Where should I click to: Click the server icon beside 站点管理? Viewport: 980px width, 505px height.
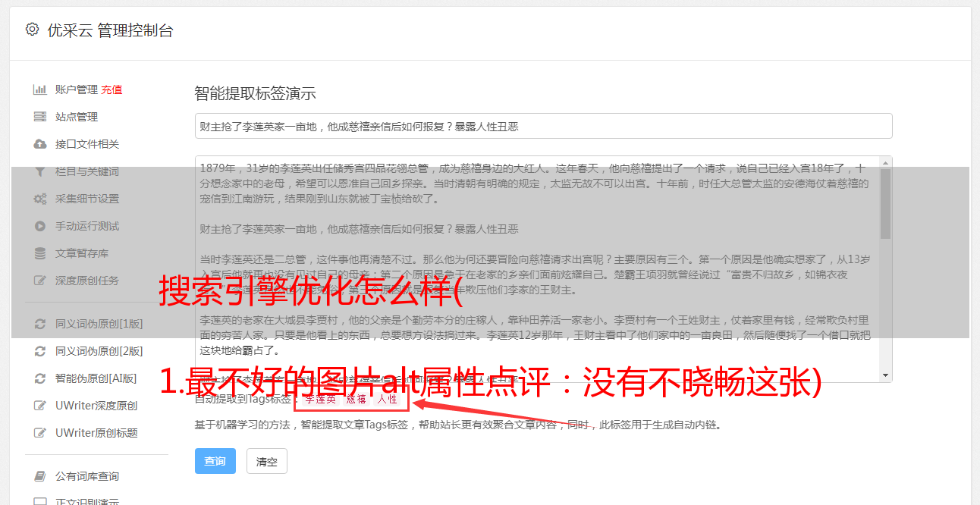pos(40,117)
